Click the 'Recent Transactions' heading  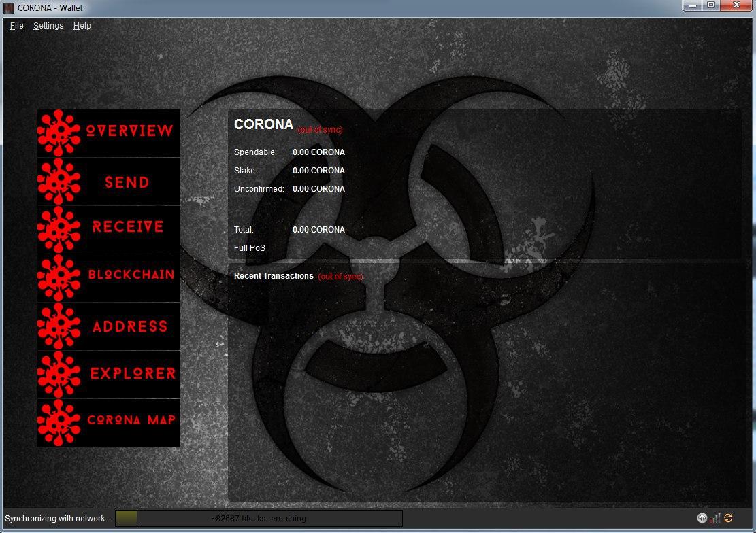(274, 276)
